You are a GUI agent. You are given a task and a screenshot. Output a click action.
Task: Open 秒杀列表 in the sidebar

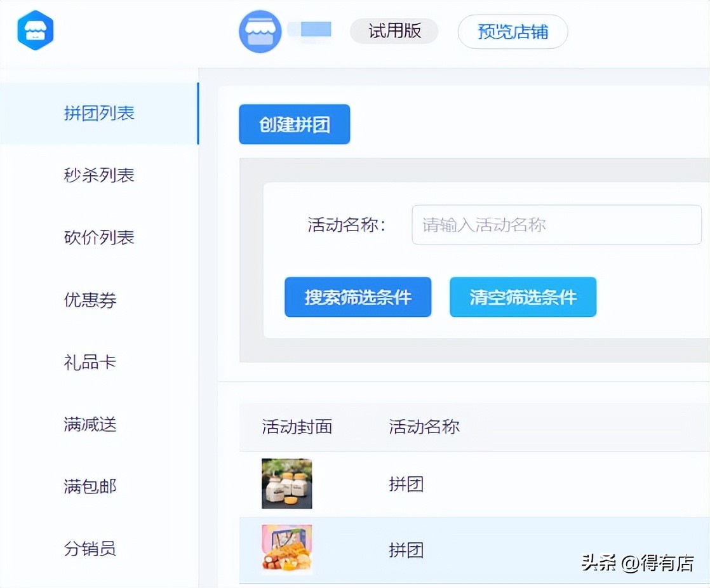(x=99, y=176)
